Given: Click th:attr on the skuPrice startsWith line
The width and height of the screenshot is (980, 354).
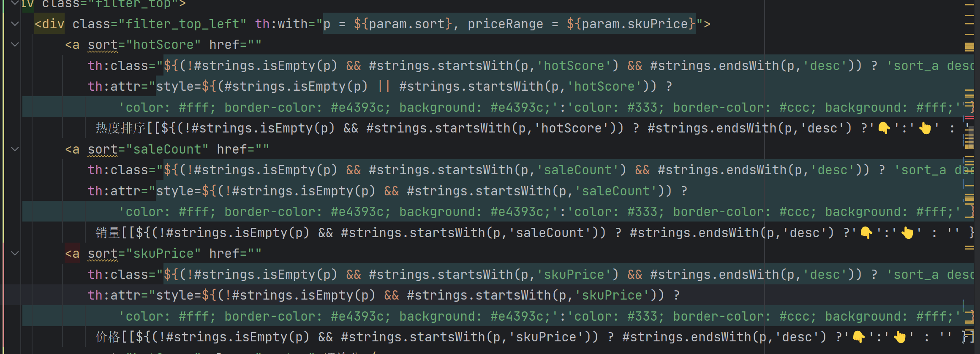Looking at the screenshot, I should (x=114, y=295).
